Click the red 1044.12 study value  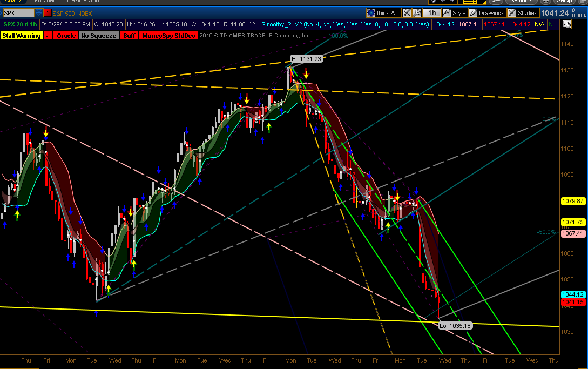[x=520, y=24]
